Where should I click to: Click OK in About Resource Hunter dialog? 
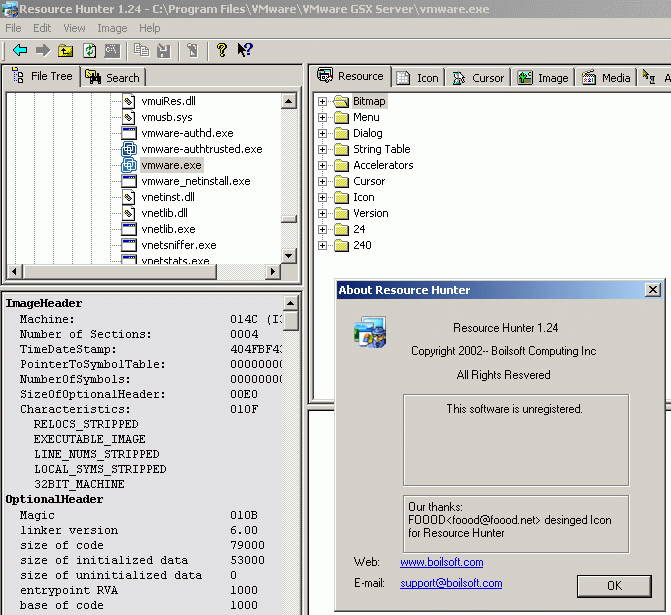coord(614,586)
